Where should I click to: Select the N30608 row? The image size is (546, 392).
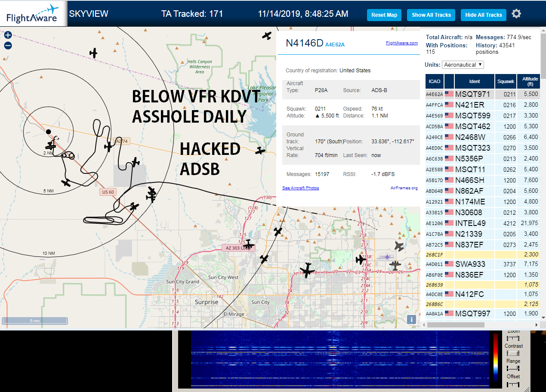pos(483,212)
